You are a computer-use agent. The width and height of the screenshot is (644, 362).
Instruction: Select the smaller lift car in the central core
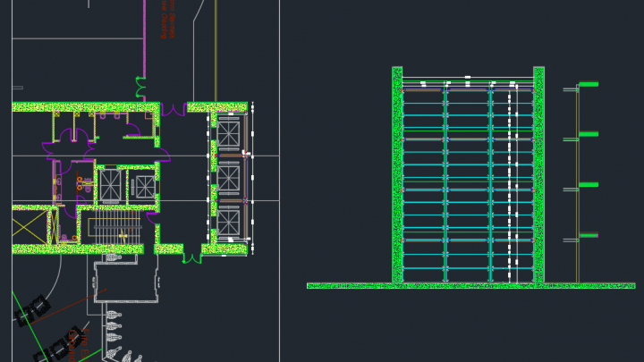[x=145, y=187]
